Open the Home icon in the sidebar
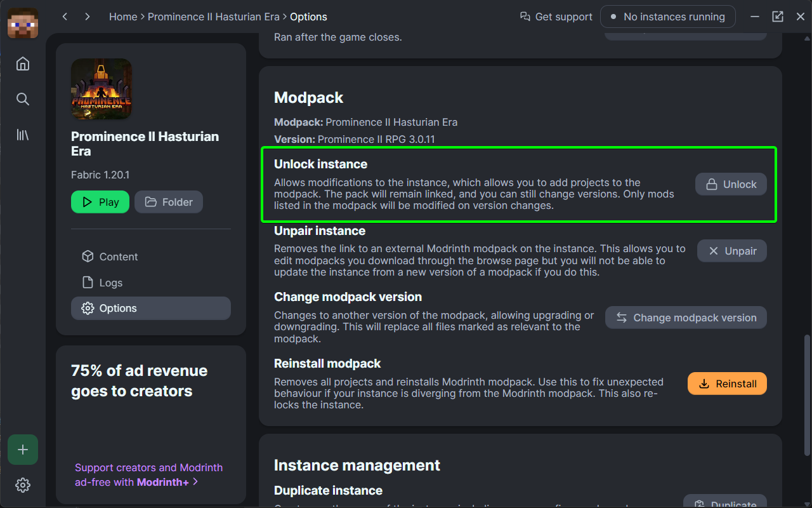This screenshot has height=508, width=812. [23, 63]
